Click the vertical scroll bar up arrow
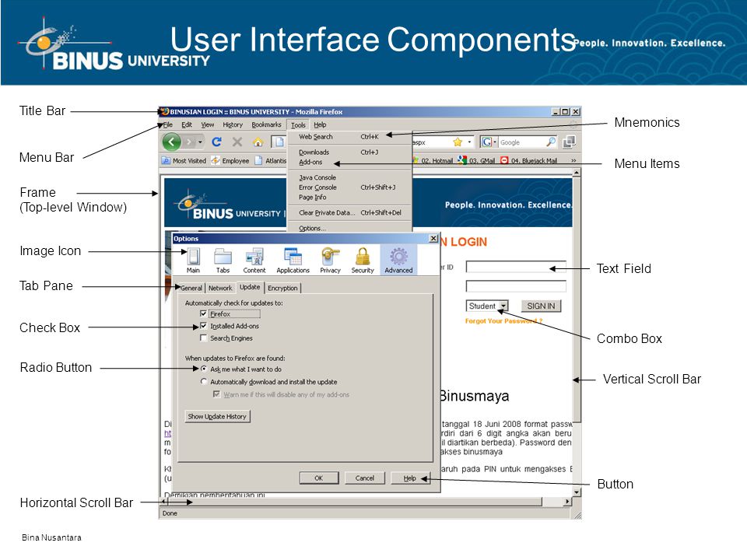The image size is (747, 560). (577, 173)
